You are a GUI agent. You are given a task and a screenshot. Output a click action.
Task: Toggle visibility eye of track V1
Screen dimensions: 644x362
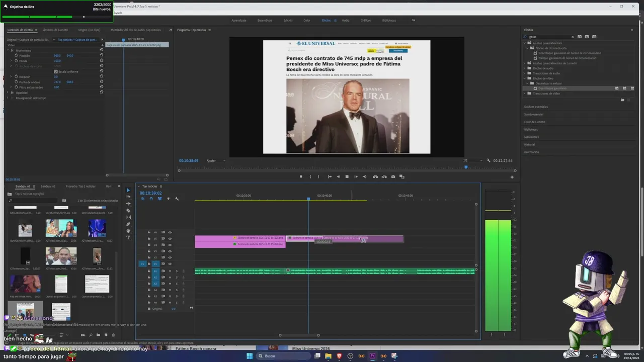tap(170, 263)
